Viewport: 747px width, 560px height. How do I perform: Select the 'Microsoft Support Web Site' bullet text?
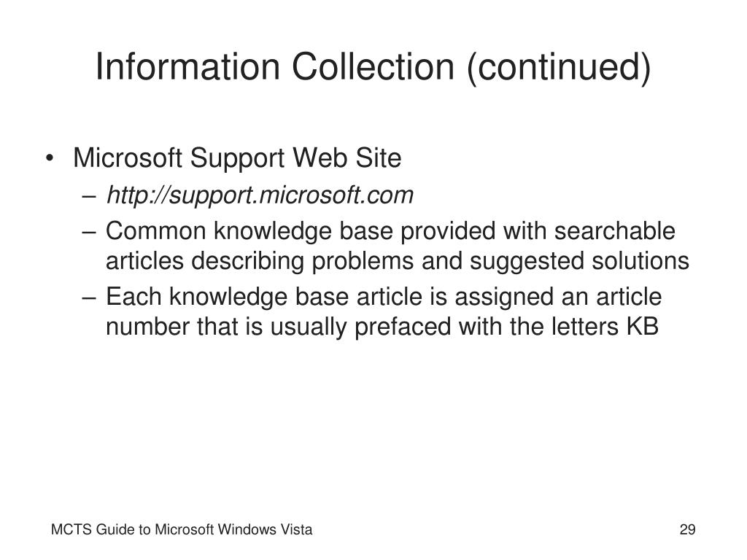(237, 158)
